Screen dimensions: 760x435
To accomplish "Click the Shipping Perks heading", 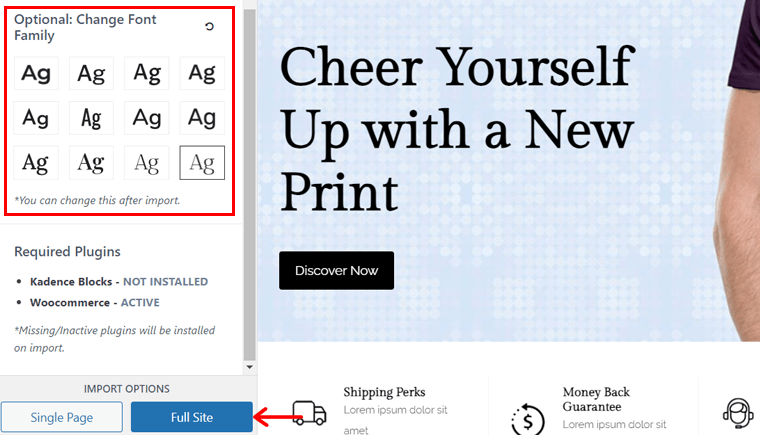I will (x=384, y=392).
